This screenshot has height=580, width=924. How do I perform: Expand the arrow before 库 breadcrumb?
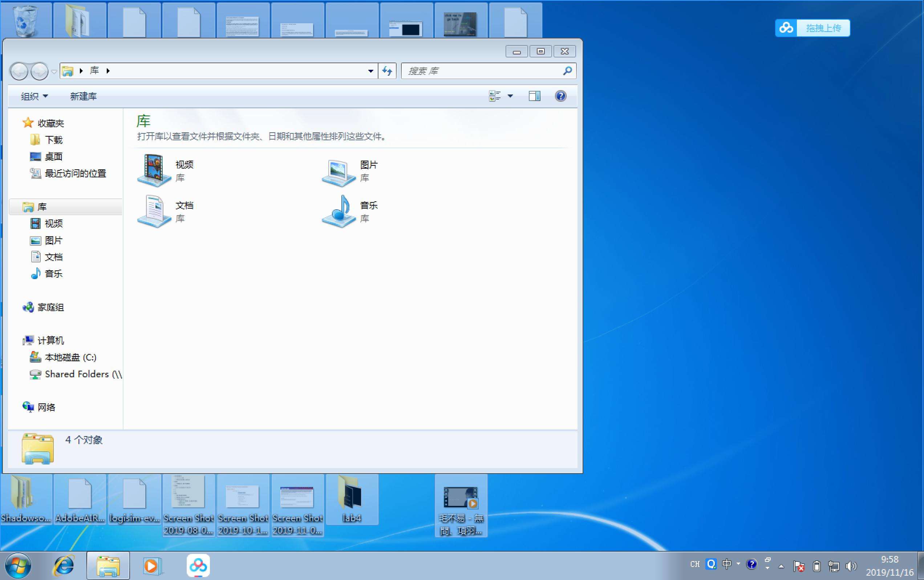[x=81, y=71]
